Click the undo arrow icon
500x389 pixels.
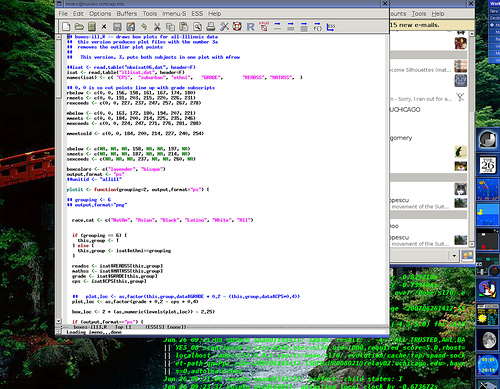tap(144, 27)
